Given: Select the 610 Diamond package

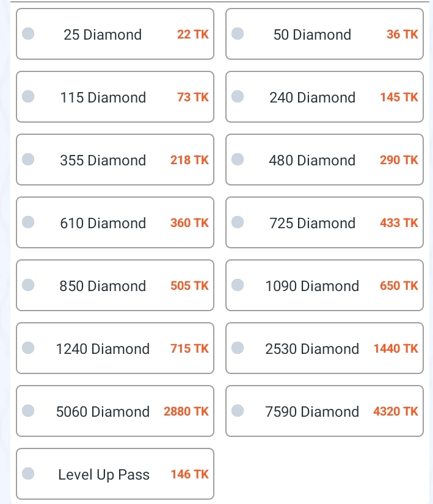Looking at the screenshot, I should (x=115, y=223).
